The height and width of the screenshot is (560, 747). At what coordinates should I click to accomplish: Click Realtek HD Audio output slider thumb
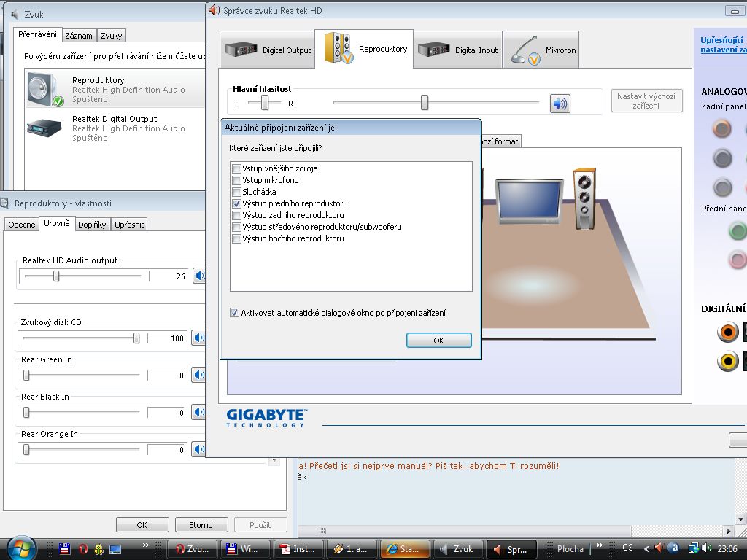click(56, 276)
